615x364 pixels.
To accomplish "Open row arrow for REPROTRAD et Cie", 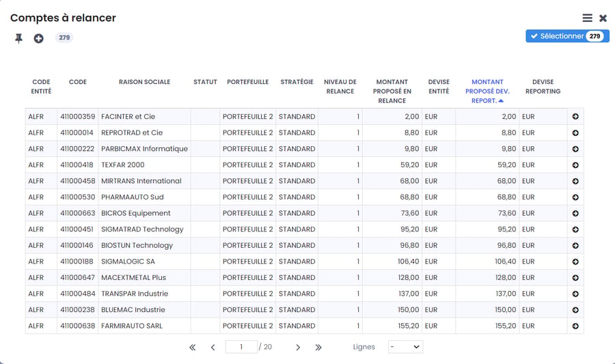I will click(x=575, y=132).
